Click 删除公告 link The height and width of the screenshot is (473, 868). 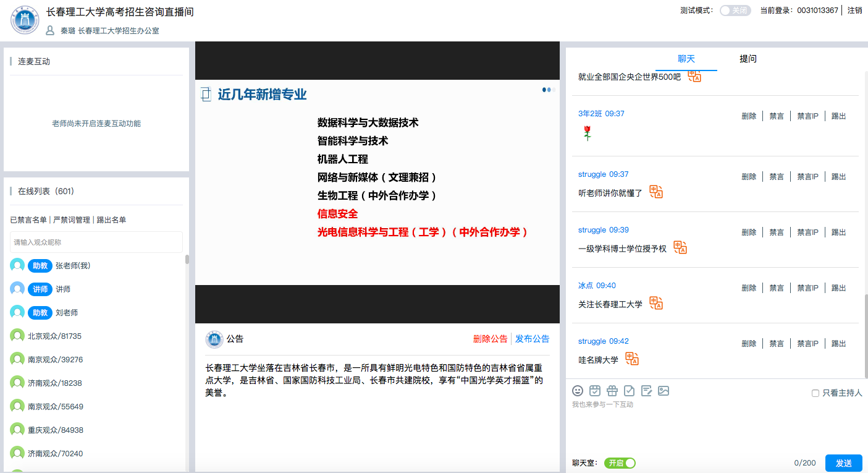click(491, 339)
